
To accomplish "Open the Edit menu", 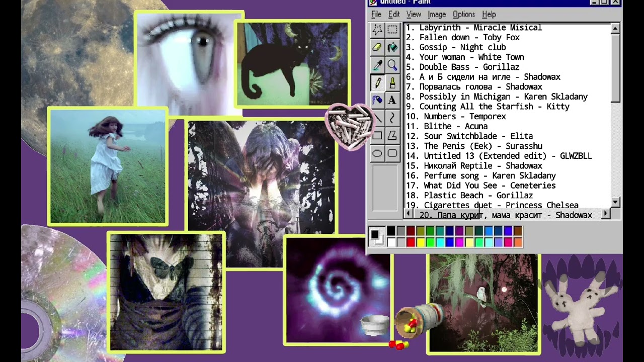I will tap(394, 15).
